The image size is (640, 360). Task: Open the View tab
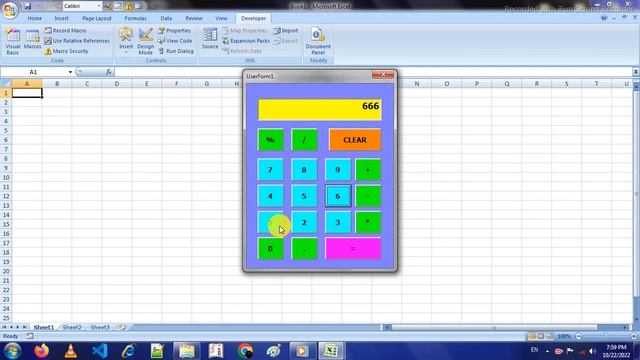point(221,18)
